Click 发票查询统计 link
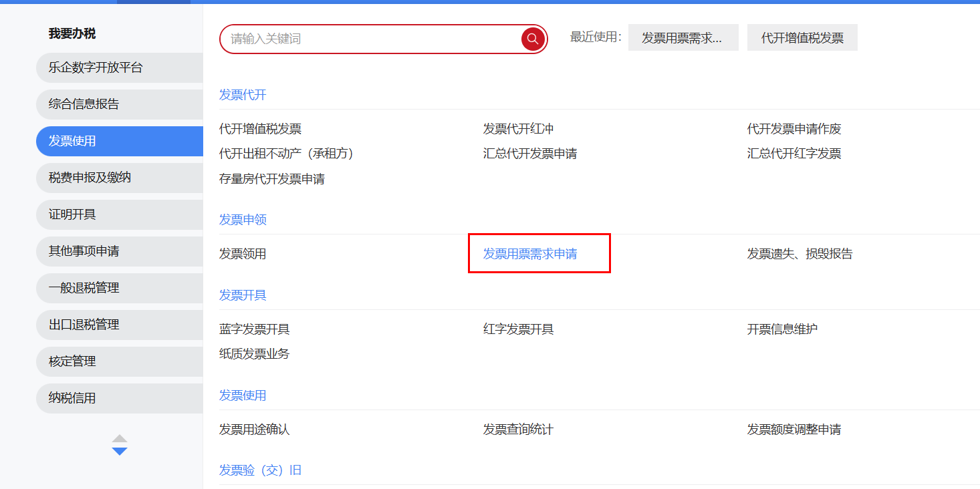The height and width of the screenshot is (489, 980). coord(518,430)
